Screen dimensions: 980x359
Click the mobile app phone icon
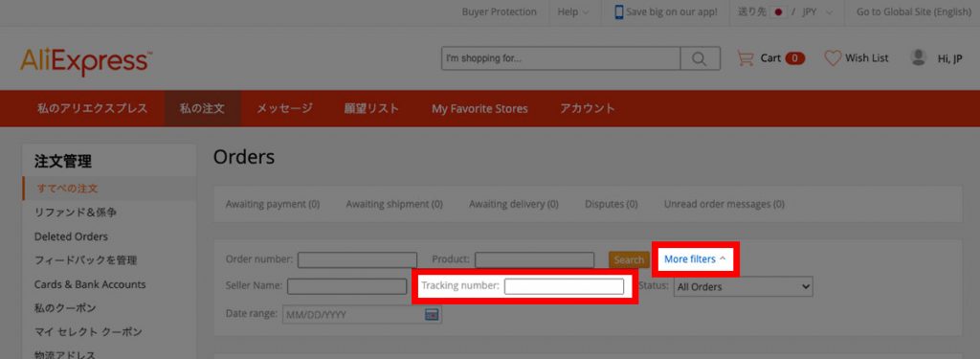[x=619, y=11]
